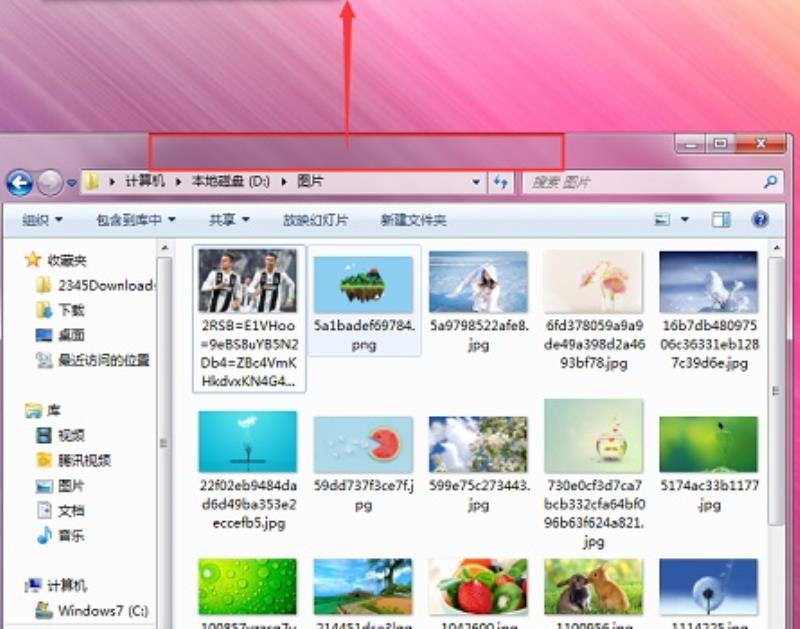800x629 pixels.
Task: Open the recent pages dropdown arrow
Action: pos(71,183)
